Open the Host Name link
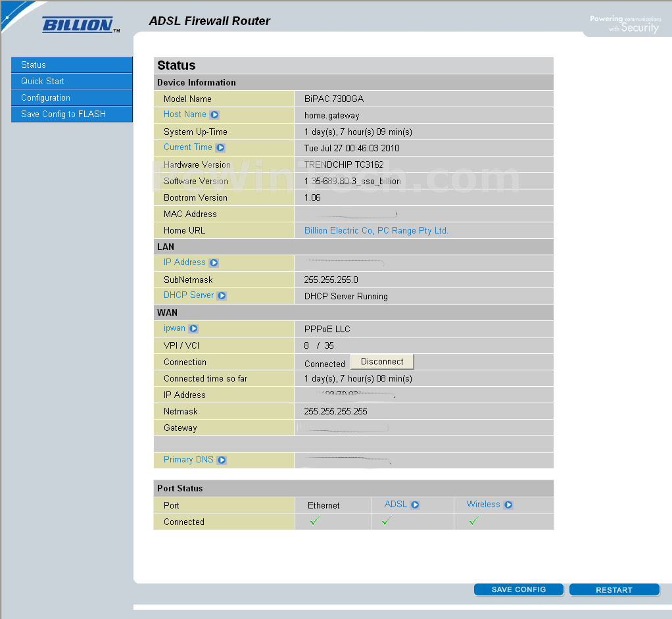The image size is (672, 619). click(x=185, y=114)
